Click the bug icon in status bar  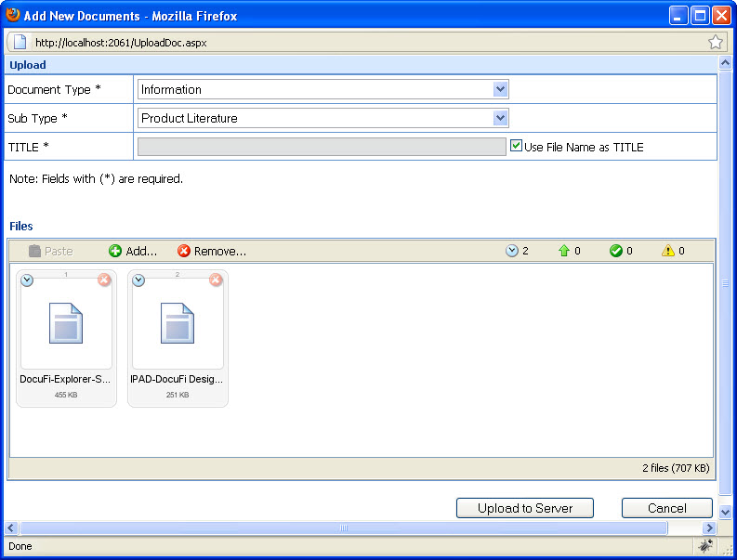click(x=705, y=545)
